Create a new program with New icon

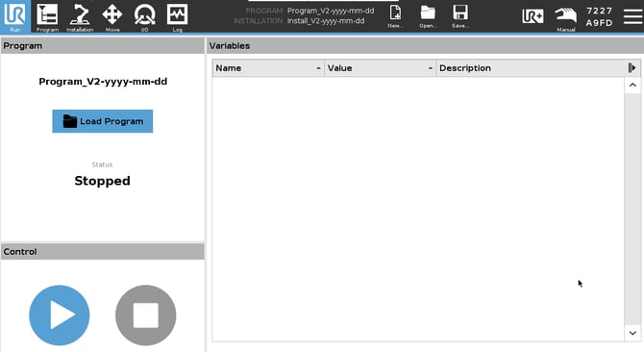(x=395, y=16)
